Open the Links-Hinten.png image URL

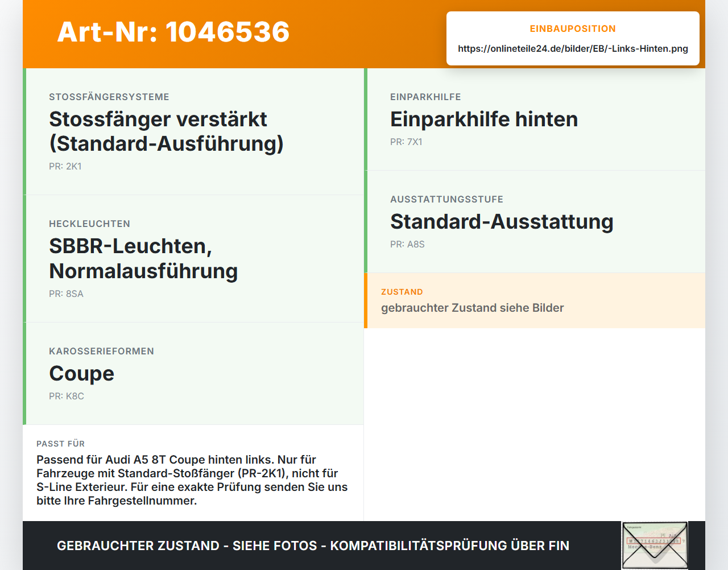[573, 49]
